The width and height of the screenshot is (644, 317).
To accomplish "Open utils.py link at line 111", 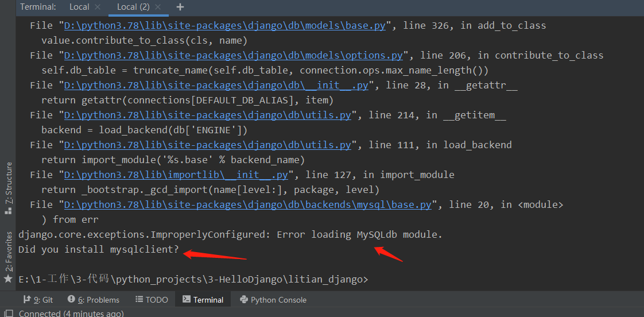I will (x=207, y=145).
